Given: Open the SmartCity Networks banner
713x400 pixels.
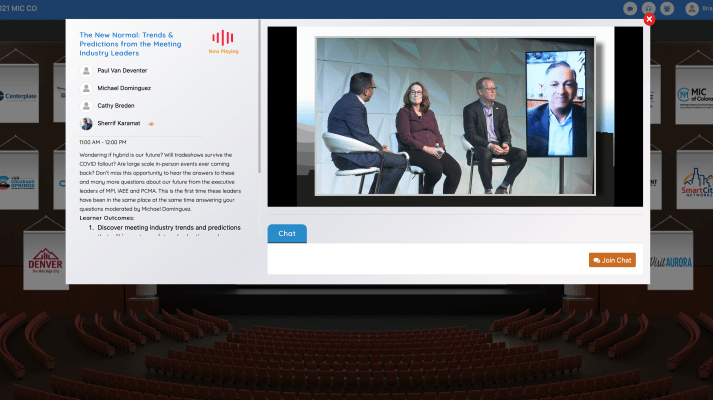Looking at the screenshot, I should [694, 181].
